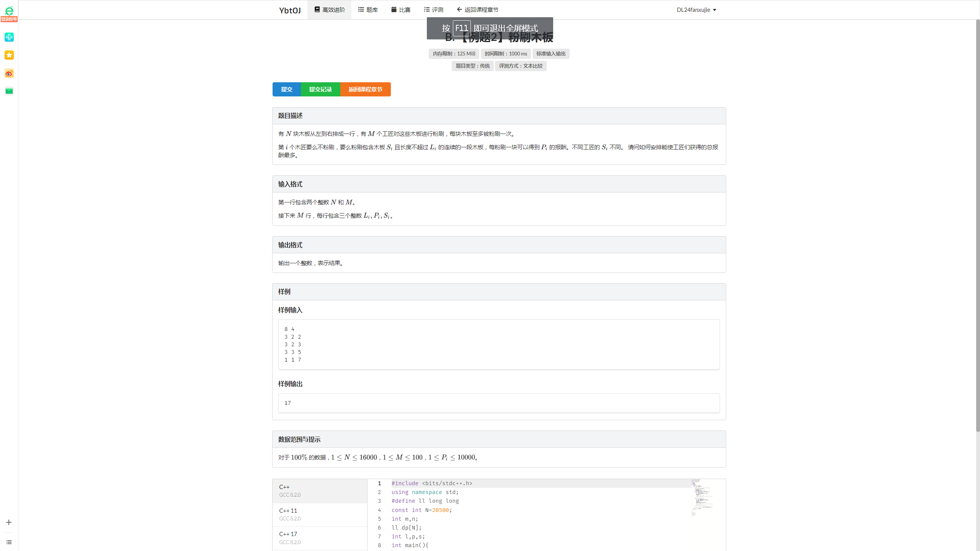Open the teal plugin sidebar icon
The width and height of the screenshot is (980, 551).
pyautogui.click(x=9, y=37)
